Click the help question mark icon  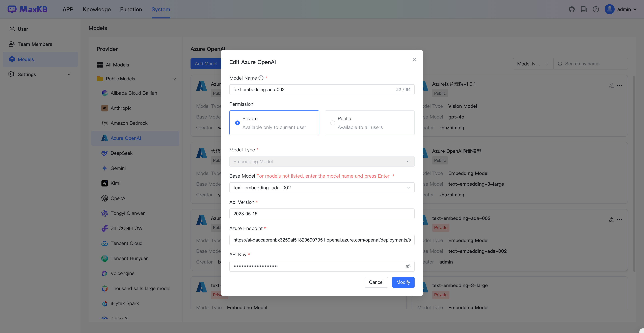click(596, 9)
